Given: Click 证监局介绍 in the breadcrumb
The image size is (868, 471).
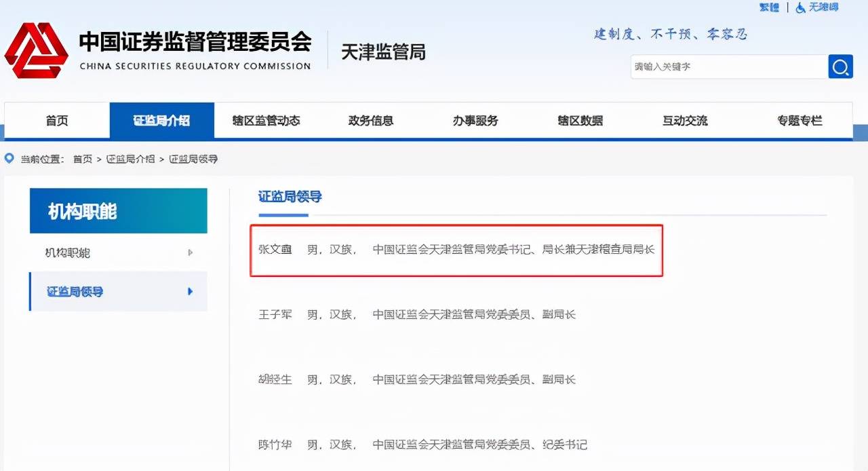Looking at the screenshot, I should click(130, 159).
